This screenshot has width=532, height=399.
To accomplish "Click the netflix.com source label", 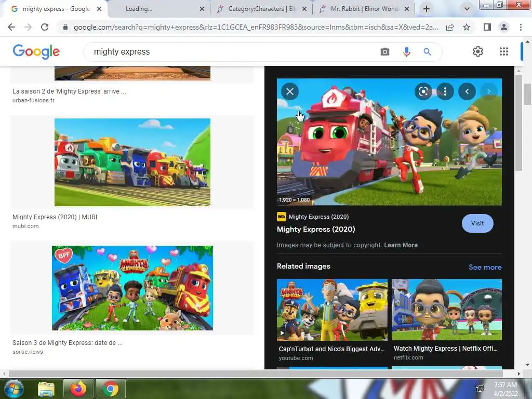I will [408, 357].
